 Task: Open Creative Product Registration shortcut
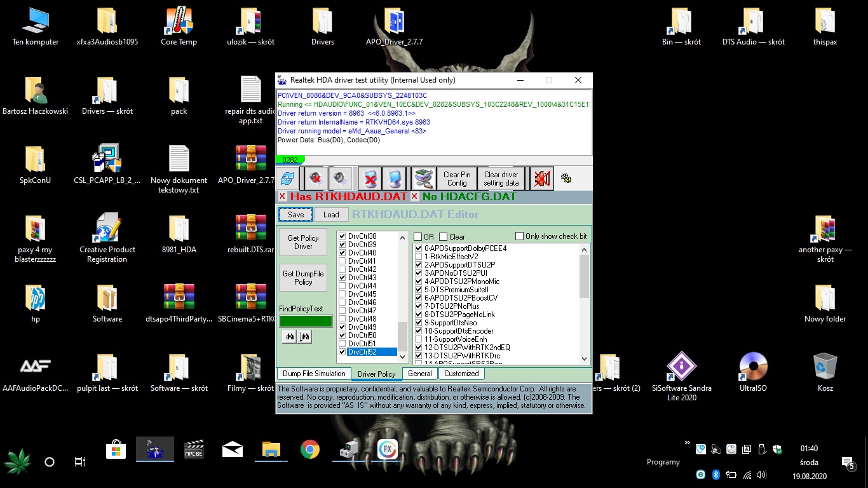[107, 238]
